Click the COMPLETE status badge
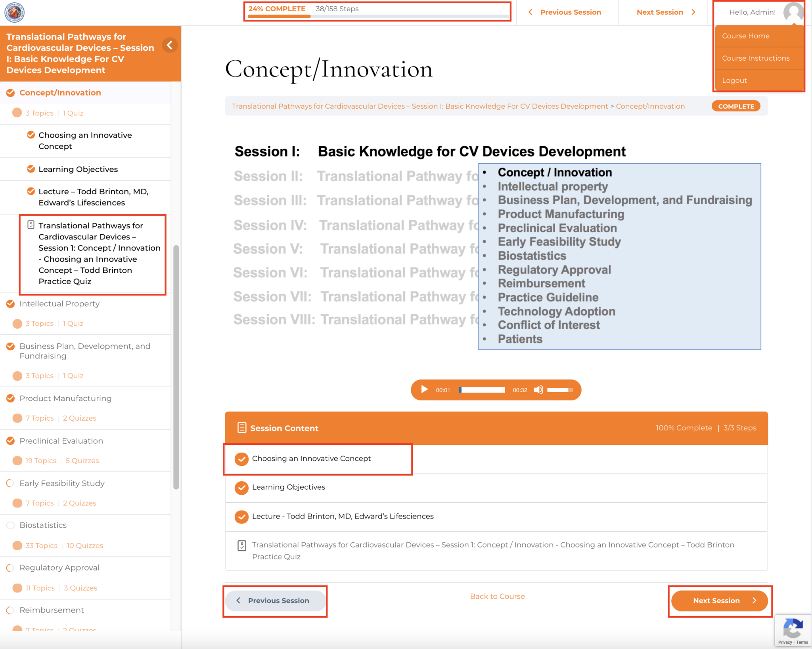Image resolution: width=812 pixels, height=649 pixels. pos(736,106)
